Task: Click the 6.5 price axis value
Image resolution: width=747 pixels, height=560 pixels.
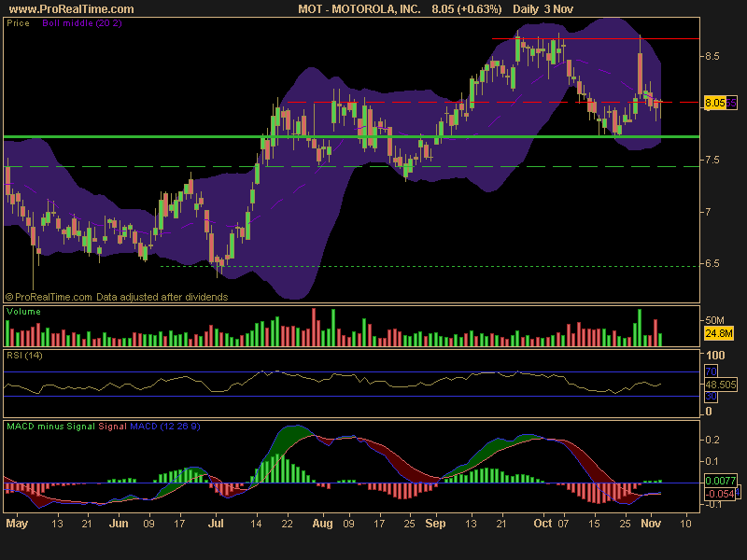Action: (x=712, y=263)
